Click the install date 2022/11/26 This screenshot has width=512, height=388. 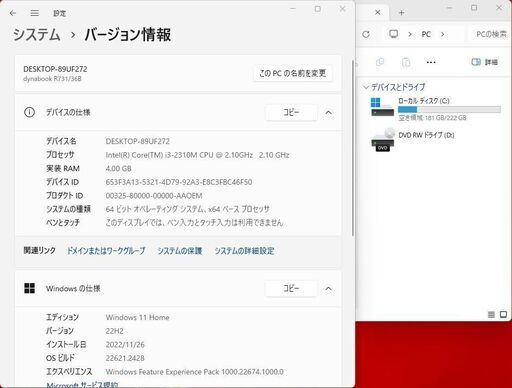pos(125,345)
